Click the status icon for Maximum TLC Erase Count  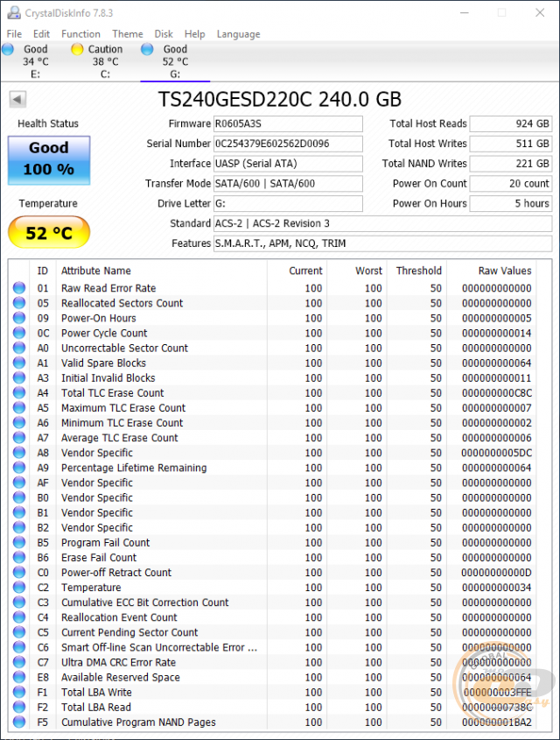(19, 407)
